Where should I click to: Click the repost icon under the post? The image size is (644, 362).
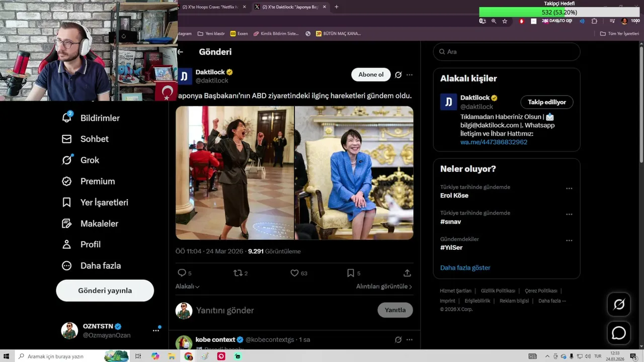(238, 273)
